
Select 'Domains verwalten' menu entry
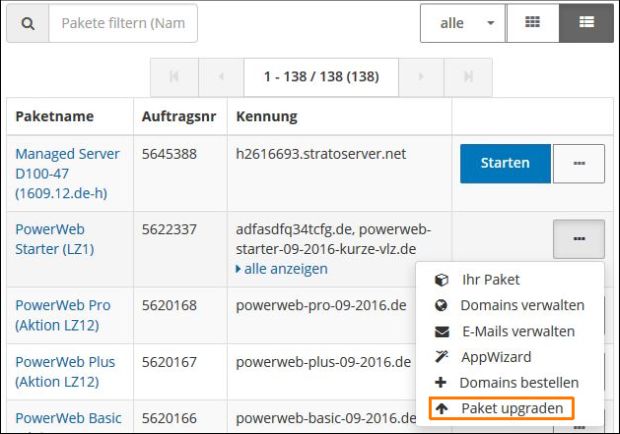coord(510,306)
